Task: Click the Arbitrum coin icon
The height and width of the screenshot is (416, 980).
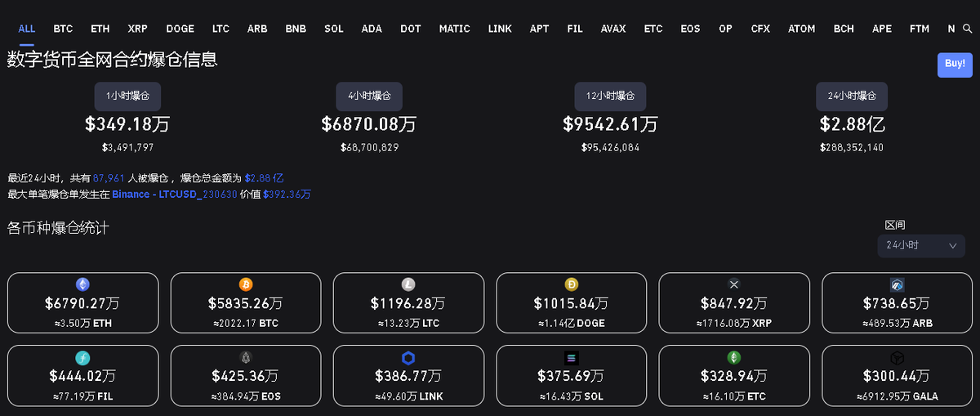Action: (x=897, y=284)
